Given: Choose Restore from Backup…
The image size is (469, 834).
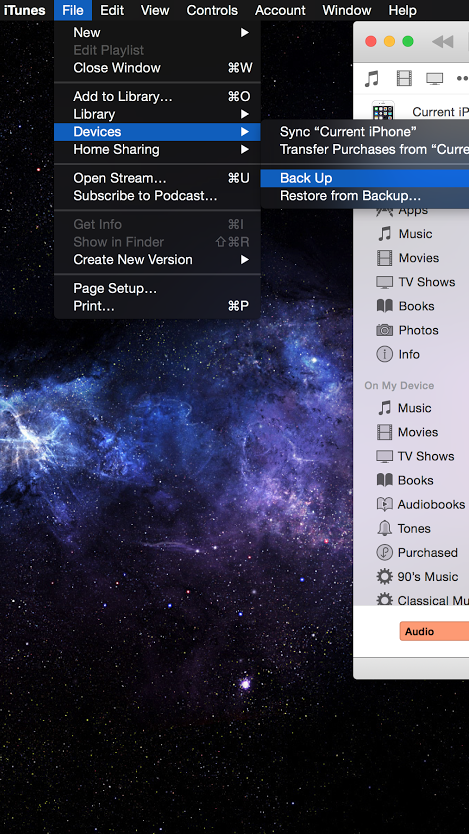Looking at the screenshot, I should [365, 195].
